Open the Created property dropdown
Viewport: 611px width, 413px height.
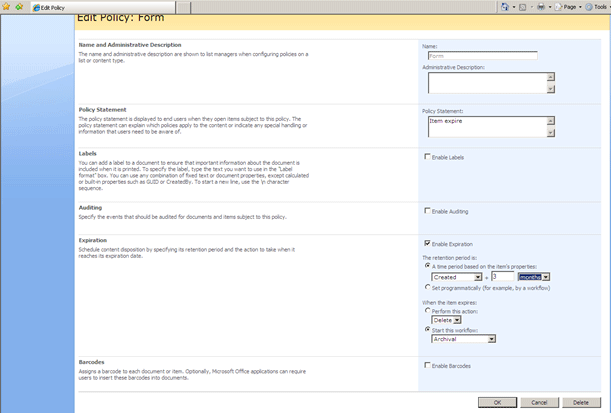tap(457, 277)
